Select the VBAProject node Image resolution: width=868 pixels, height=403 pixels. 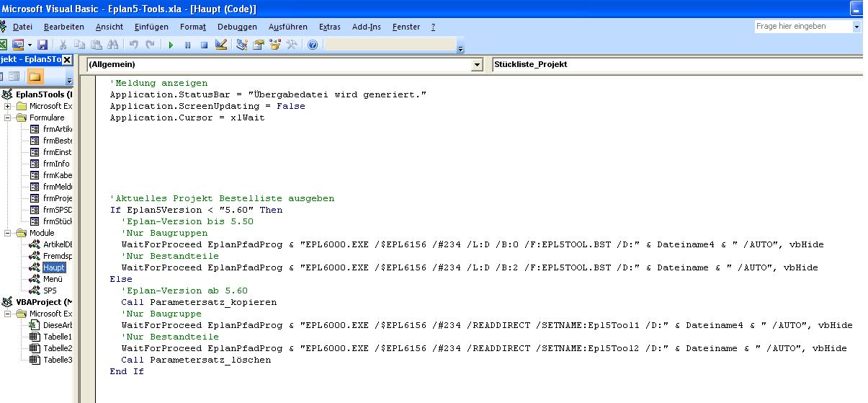(x=44, y=302)
